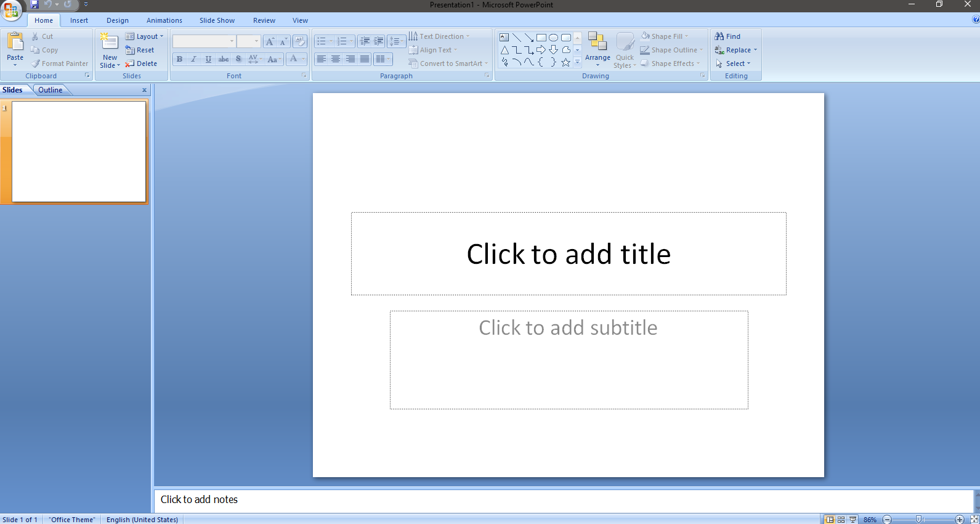980x524 pixels.
Task: Select the Down Arrow shape
Action: [553, 50]
